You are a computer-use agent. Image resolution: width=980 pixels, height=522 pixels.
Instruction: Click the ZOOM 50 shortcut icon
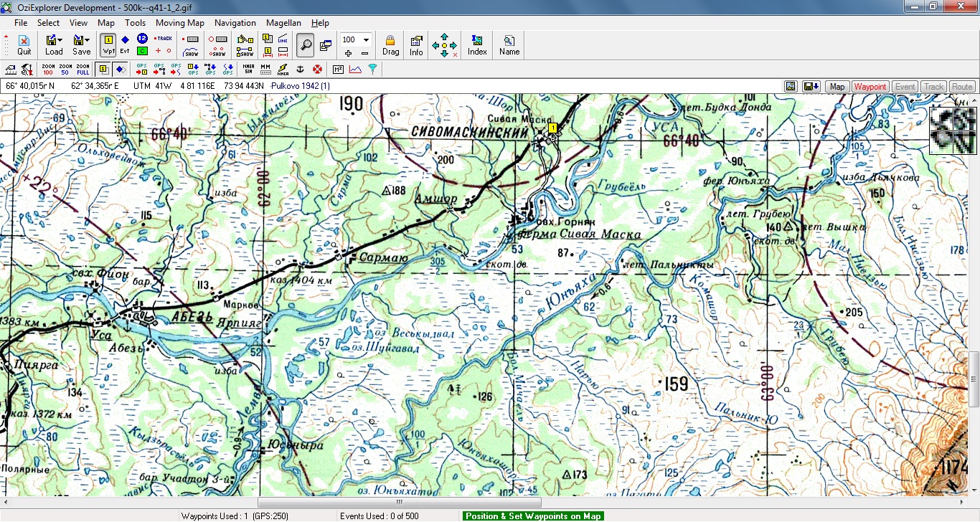[x=65, y=70]
